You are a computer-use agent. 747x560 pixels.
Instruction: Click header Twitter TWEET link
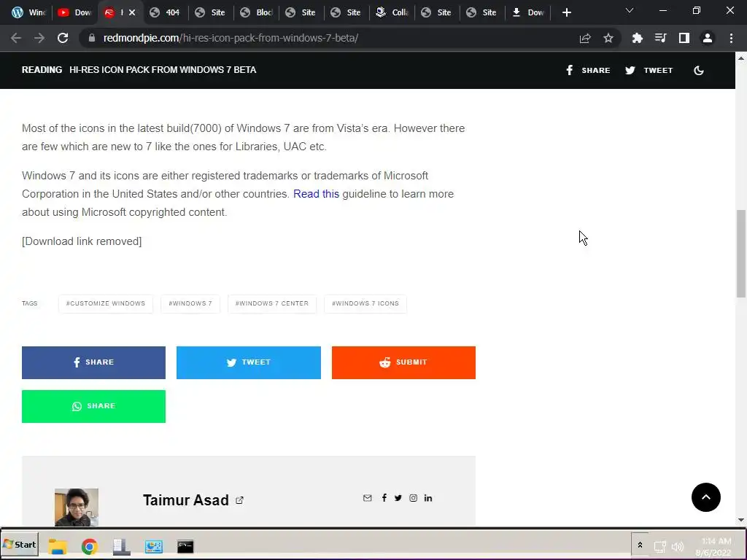point(649,71)
